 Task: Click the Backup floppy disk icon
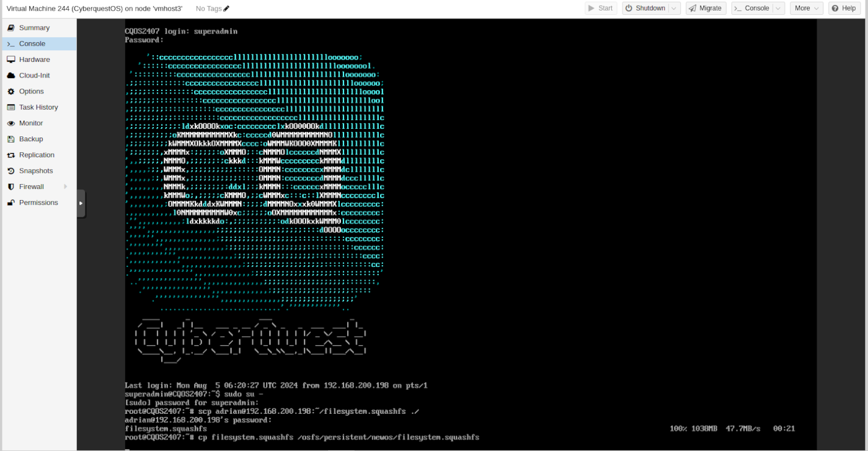point(11,139)
